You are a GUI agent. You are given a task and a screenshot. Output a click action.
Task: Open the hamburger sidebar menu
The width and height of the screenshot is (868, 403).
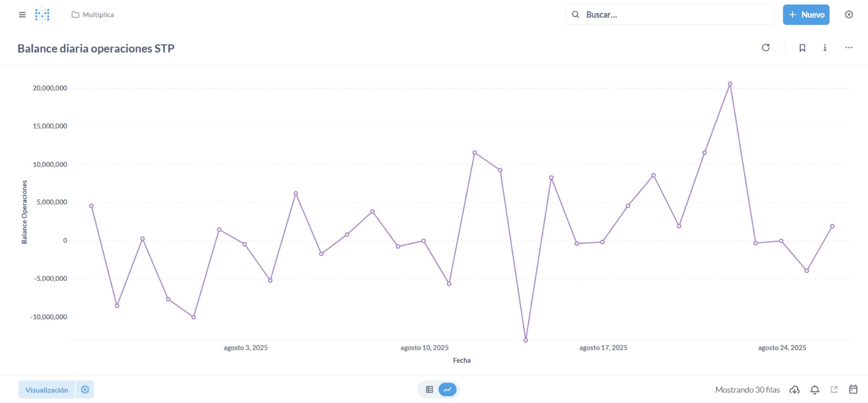coord(22,15)
